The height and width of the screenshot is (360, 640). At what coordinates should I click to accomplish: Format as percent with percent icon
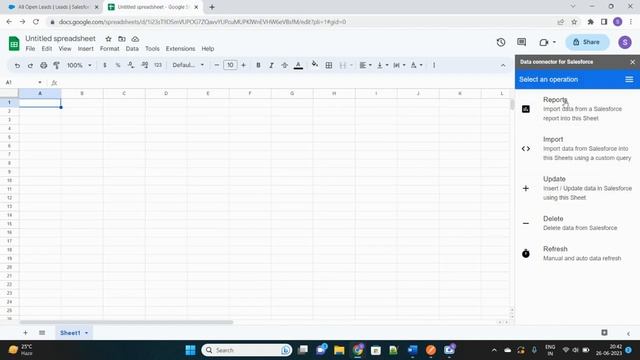pos(118,65)
